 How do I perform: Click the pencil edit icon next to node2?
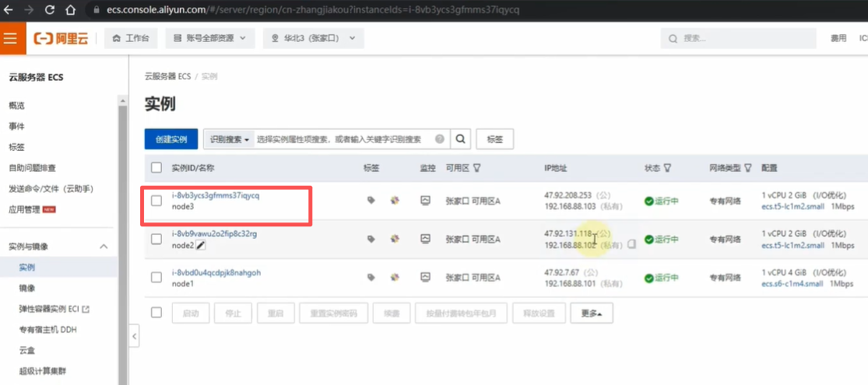(x=201, y=245)
